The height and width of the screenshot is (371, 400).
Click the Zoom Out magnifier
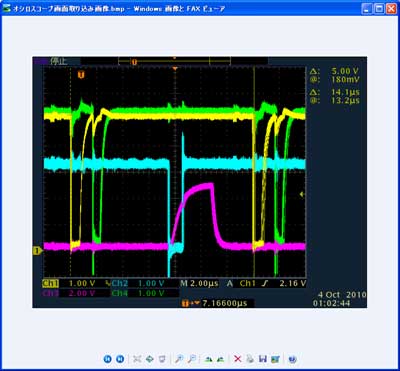click(x=191, y=359)
